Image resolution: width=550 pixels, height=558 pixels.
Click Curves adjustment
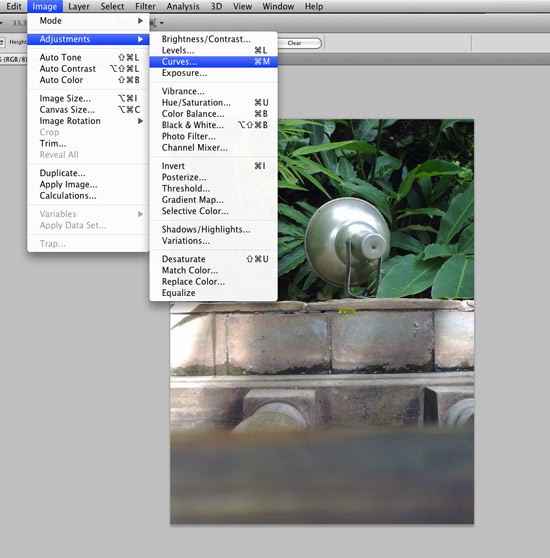pos(213,62)
